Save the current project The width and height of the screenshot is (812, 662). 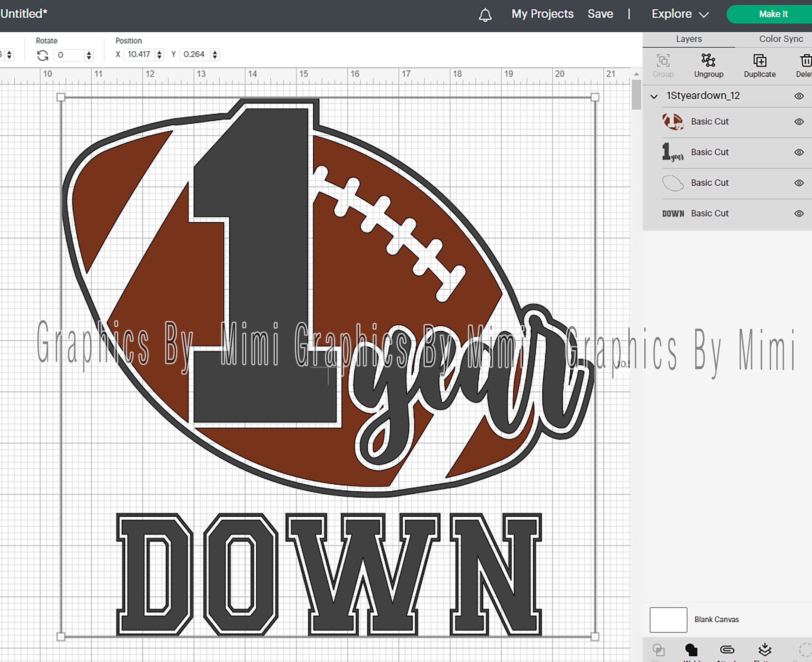coord(601,14)
